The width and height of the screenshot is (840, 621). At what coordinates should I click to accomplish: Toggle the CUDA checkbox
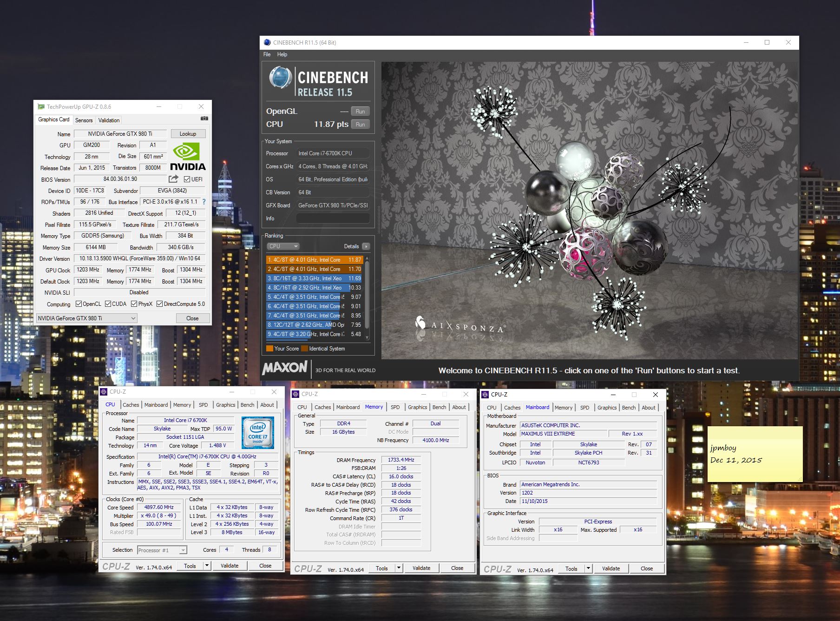point(108,304)
